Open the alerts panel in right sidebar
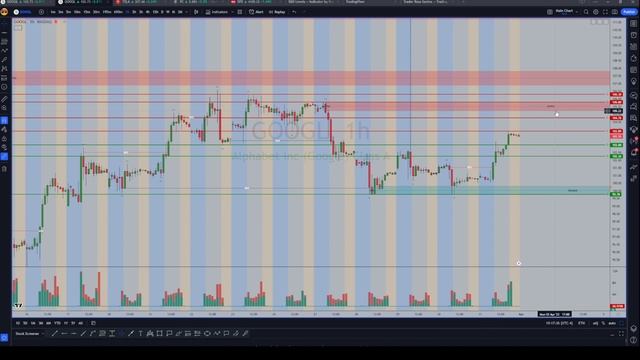The height and width of the screenshot is (360, 640). [x=633, y=35]
